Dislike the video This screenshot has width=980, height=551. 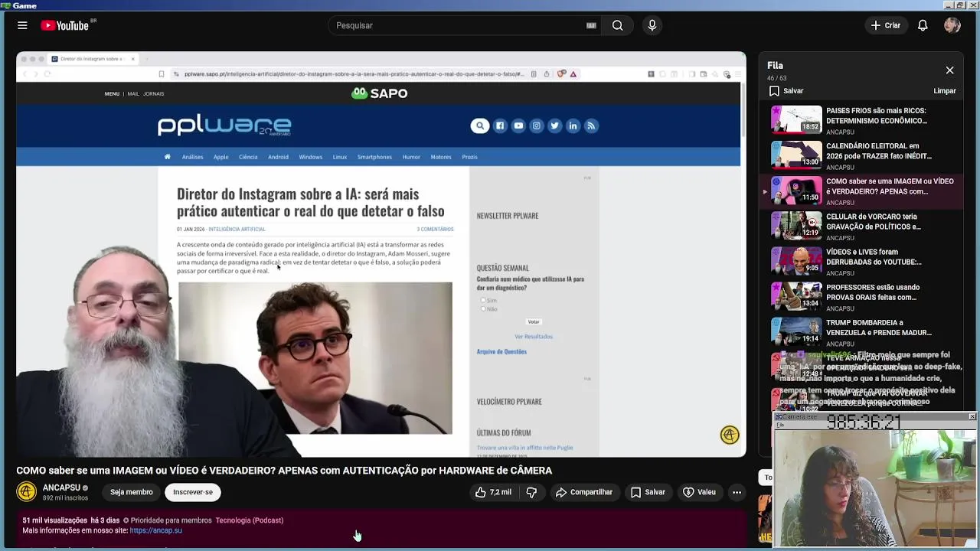point(531,492)
